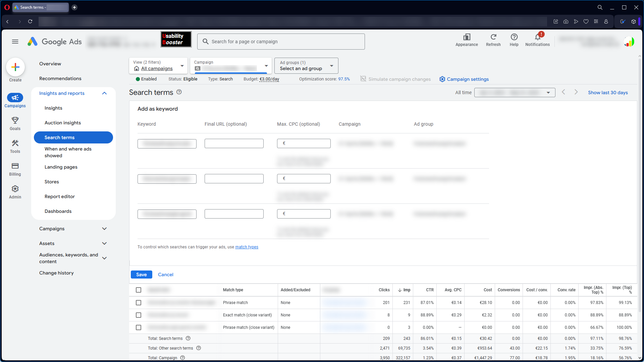Image resolution: width=644 pixels, height=362 pixels.
Task: Check the Phrase match row checkbox
Action: point(139,303)
